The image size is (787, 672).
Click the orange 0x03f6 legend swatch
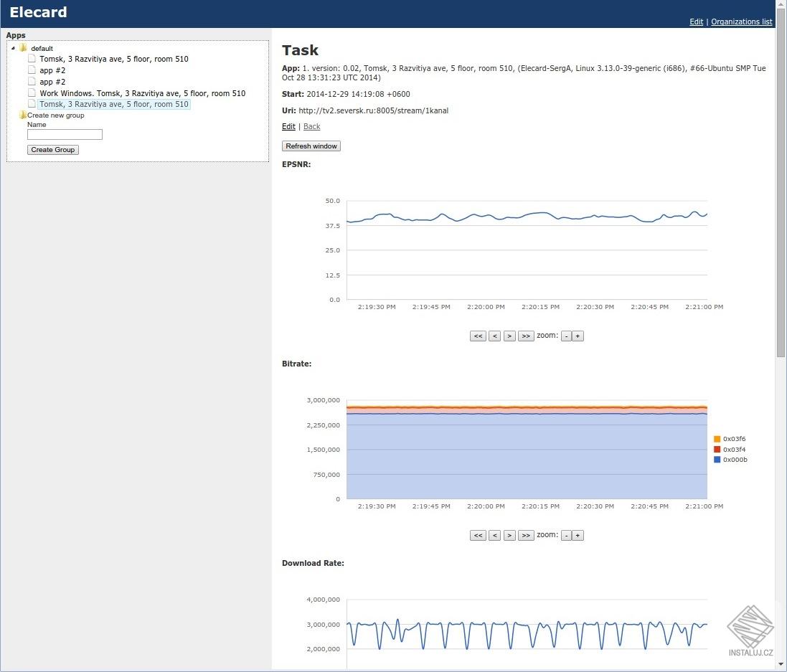click(717, 439)
